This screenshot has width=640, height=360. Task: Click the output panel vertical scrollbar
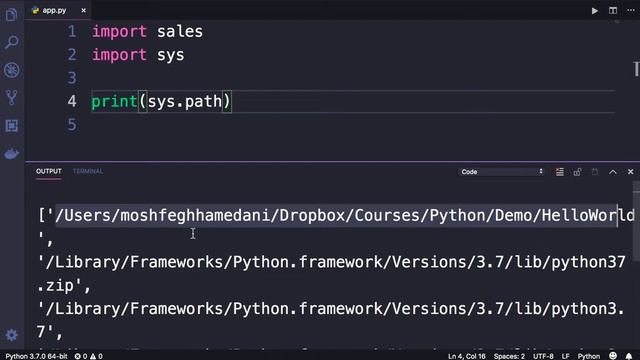tap(636, 220)
